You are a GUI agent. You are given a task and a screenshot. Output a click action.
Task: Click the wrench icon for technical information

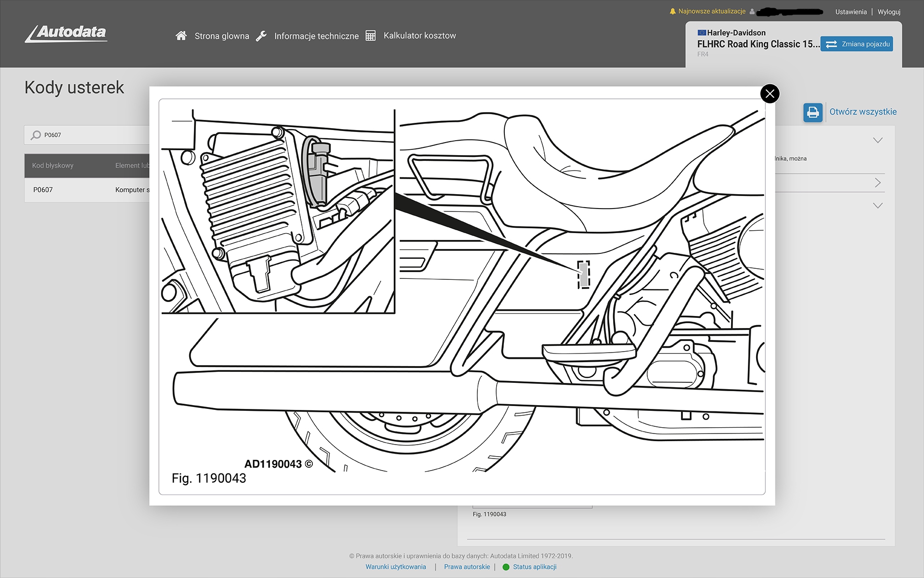(x=261, y=36)
